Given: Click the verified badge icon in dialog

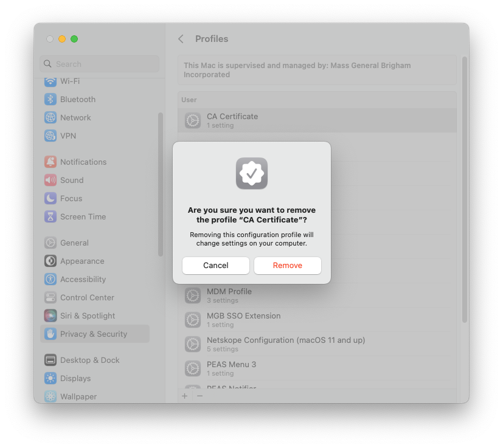Looking at the screenshot, I should 252,173.
